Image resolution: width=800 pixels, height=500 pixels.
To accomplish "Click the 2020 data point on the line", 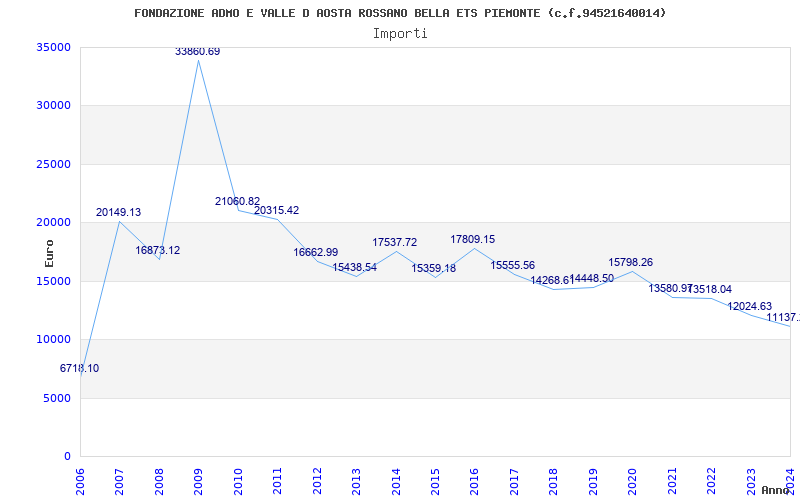I will pyautogui.click(x=632, y=271).
